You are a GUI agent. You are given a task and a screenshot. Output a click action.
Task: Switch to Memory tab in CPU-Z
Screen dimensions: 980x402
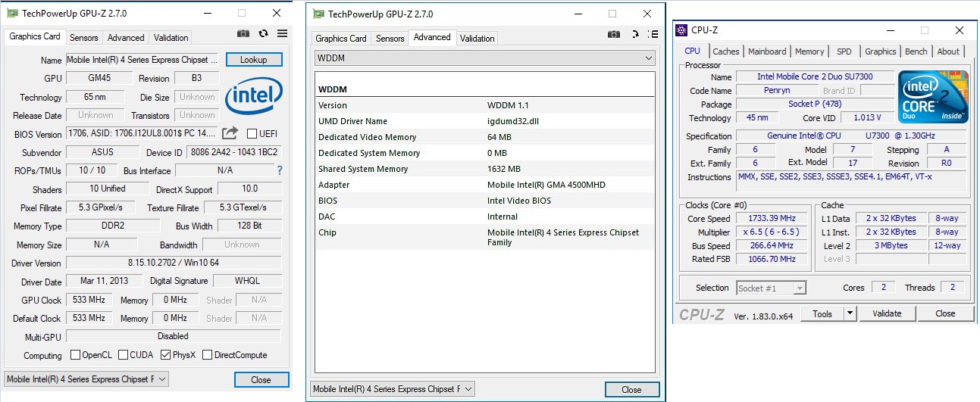click(x=809, y=51)
